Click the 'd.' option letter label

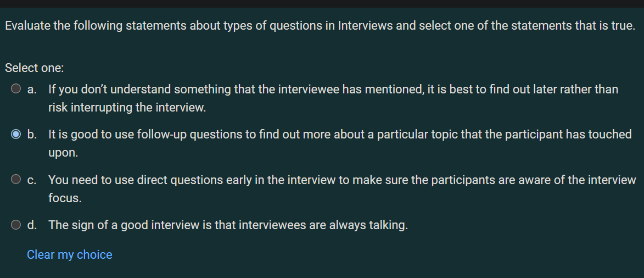pos(32,225)
